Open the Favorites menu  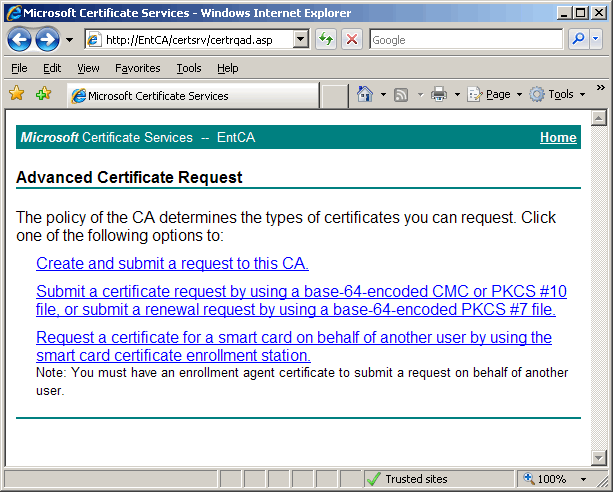[x=138, y=68]
